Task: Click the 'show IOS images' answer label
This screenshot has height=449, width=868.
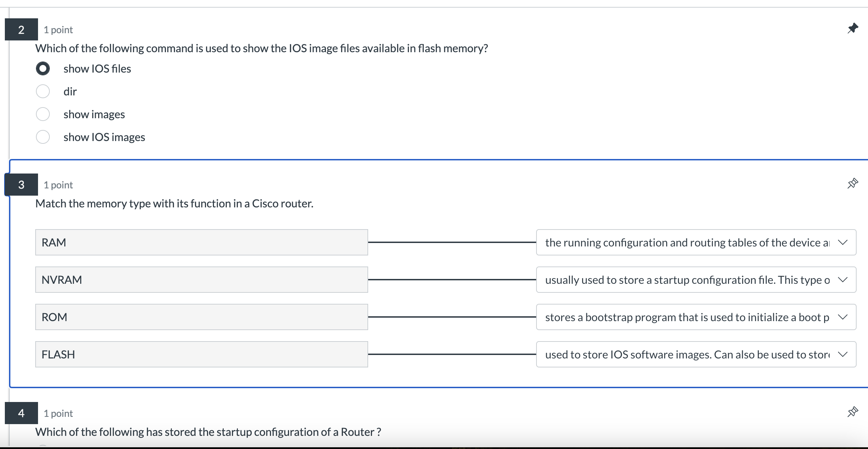Action: click(104, 137)
